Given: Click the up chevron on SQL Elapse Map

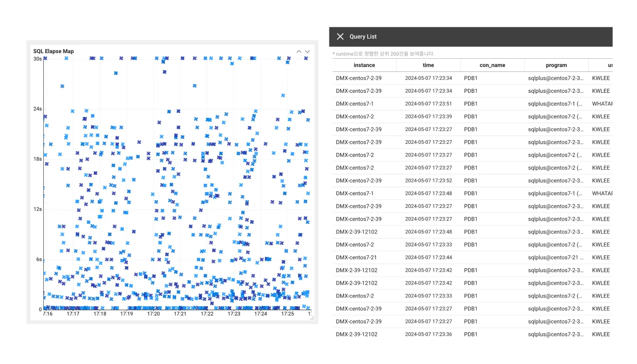Looking at the screenshot, I should point(299,51).
